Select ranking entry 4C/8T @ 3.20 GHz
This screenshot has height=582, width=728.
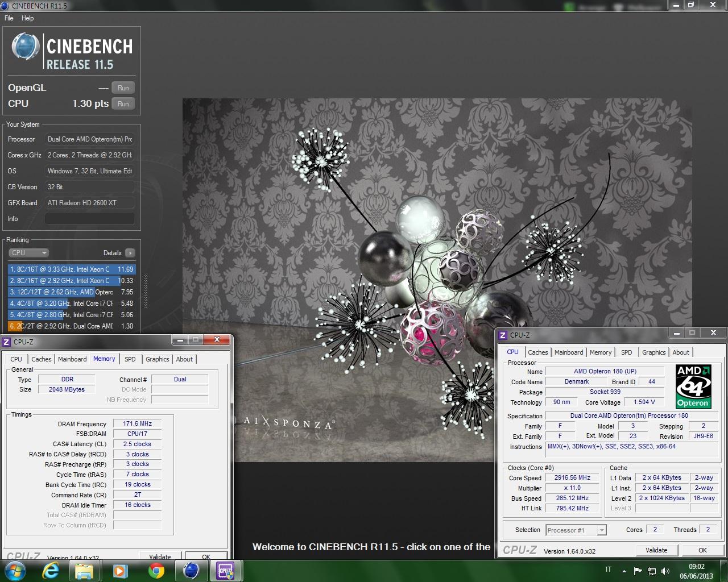point(72,304)
